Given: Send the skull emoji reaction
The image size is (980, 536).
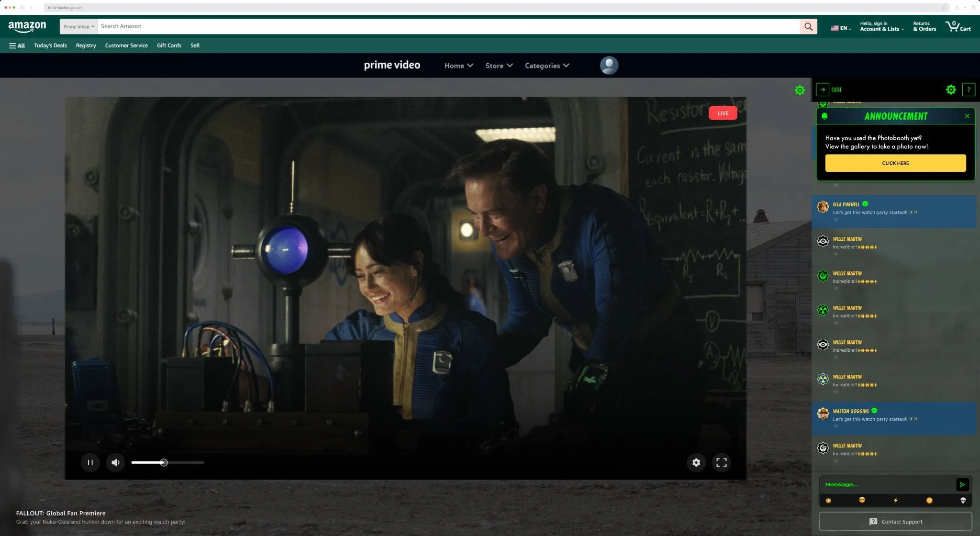Looking at the screenshot, I should tap(963, 500).
